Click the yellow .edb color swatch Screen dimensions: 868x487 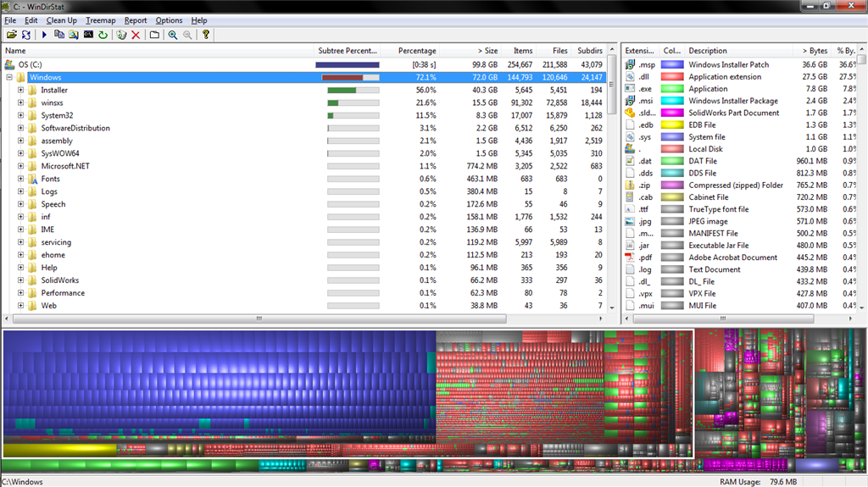[672, 125]
